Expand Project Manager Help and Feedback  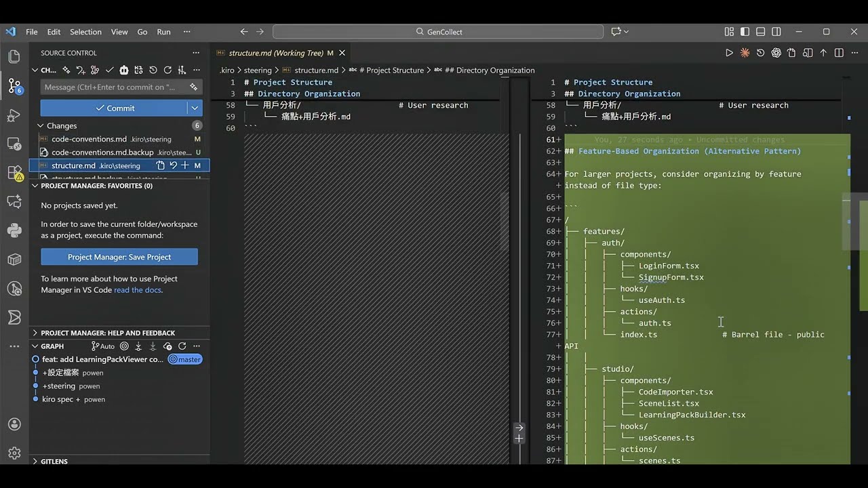coord(35,333)
